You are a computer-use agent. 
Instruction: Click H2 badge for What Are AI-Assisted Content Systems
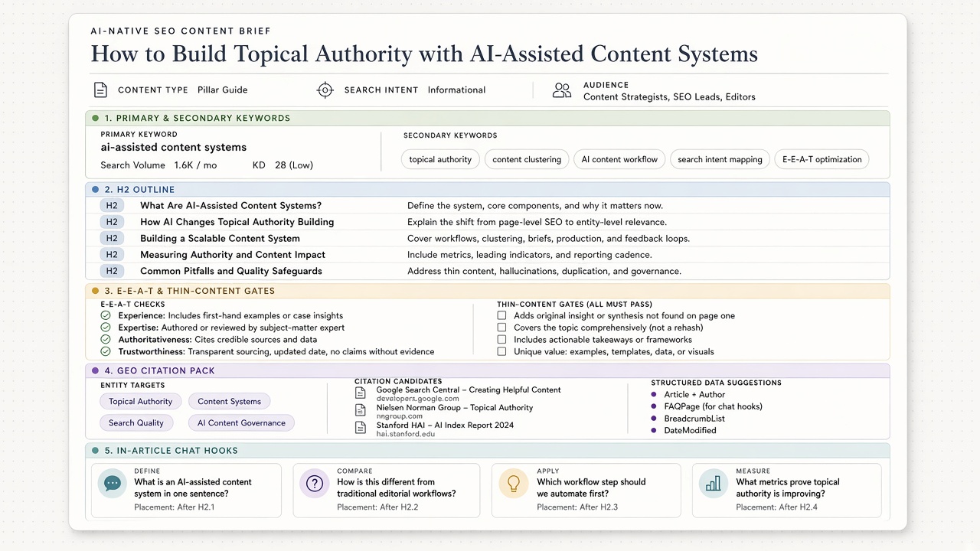tap(112, 206)
